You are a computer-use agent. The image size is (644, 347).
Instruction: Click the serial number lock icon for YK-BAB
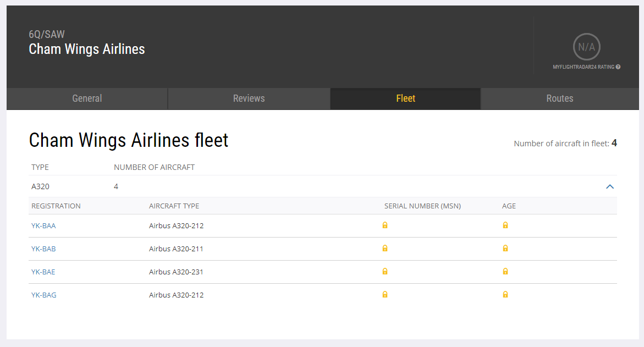[x=385, y=248]
